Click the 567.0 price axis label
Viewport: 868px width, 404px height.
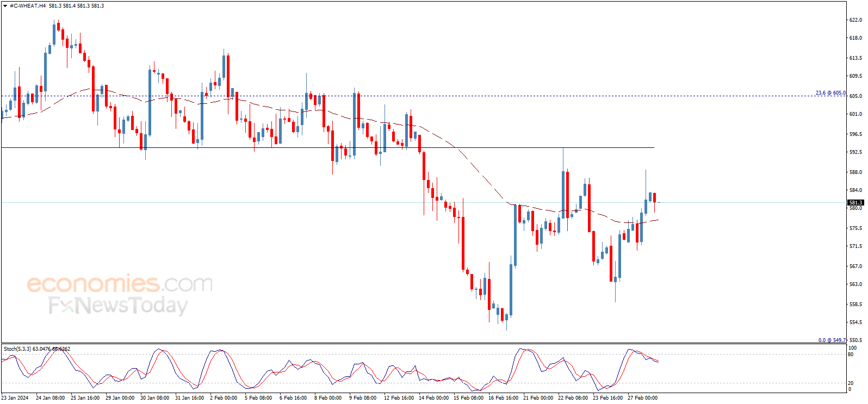(855, 266)
